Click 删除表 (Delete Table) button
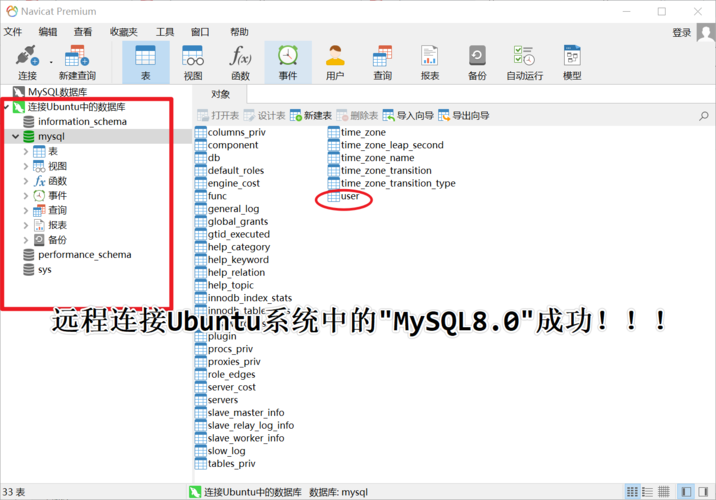 tap(358, 116)
